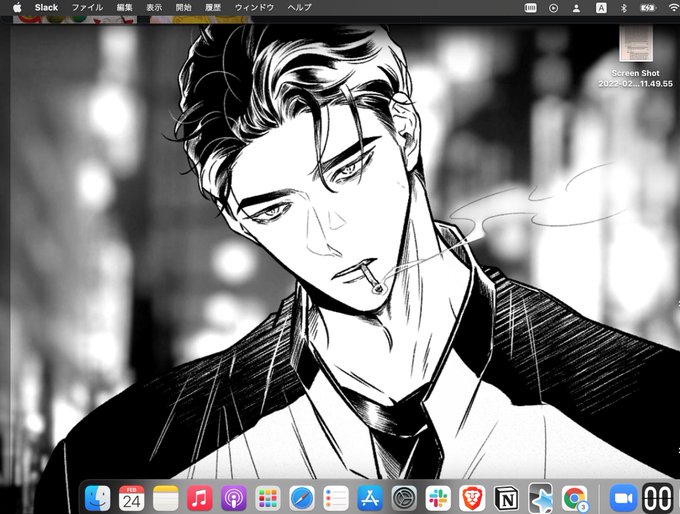Launch Zoom from the Dock
680x514 pixels.
[623, 498]
